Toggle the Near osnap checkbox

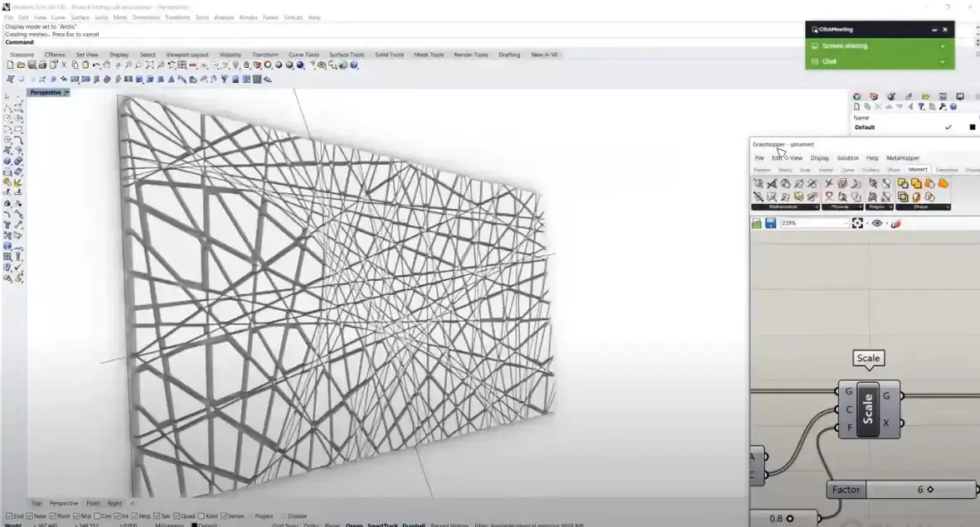click(29, 516)
